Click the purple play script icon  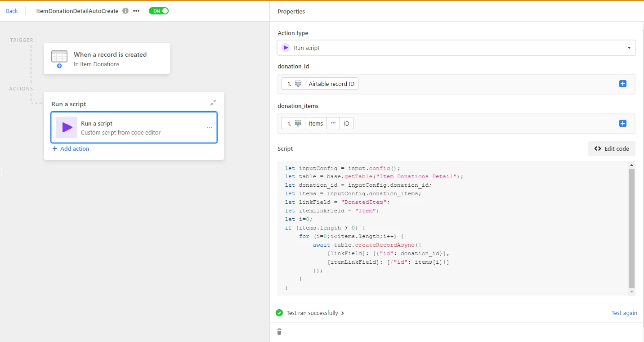(67, 127)
